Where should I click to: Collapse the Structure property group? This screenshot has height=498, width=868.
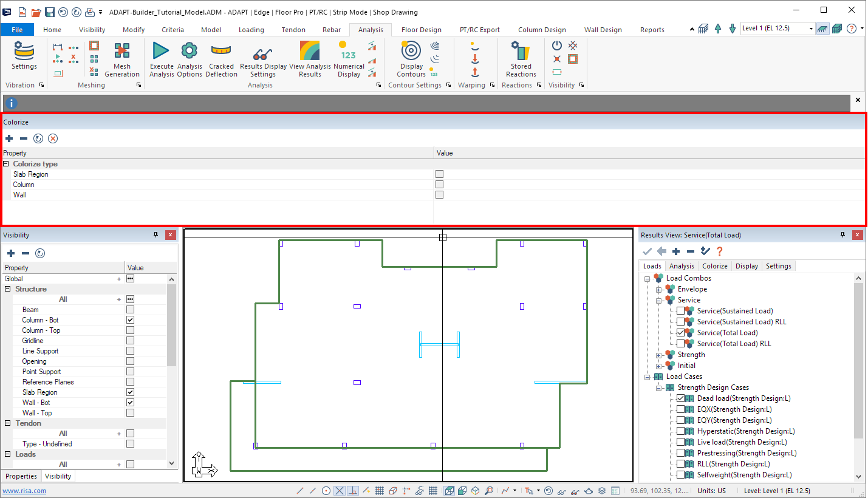[x=7, y=289]
